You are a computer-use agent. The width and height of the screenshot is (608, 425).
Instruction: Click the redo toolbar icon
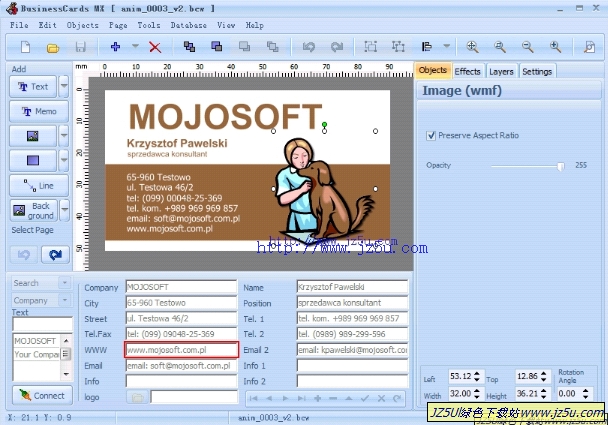(337, 47)
